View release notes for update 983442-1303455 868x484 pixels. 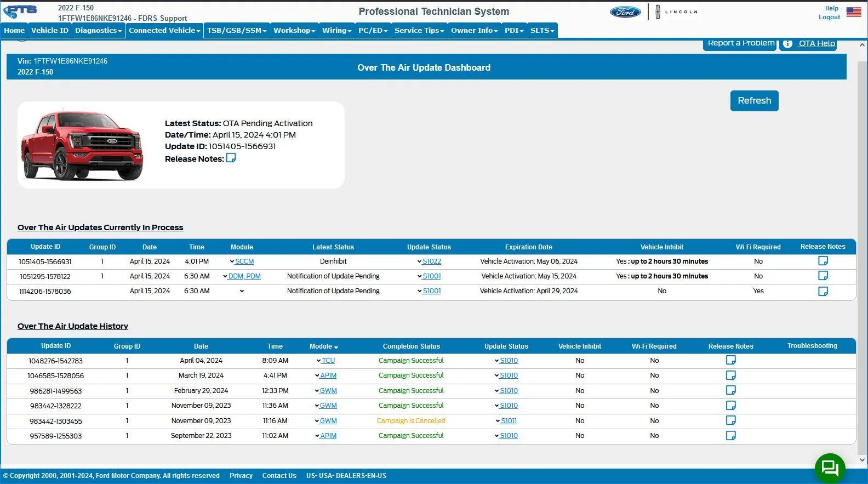click(730, 420)
